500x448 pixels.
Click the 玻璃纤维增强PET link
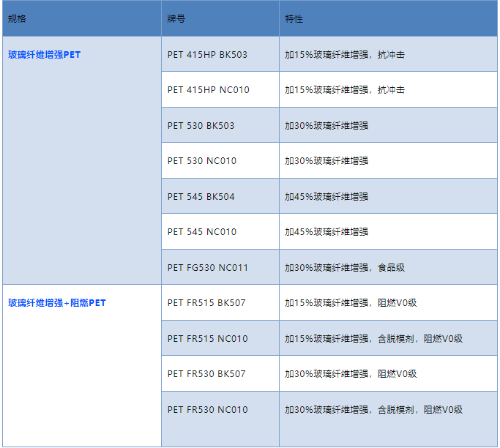45,55
